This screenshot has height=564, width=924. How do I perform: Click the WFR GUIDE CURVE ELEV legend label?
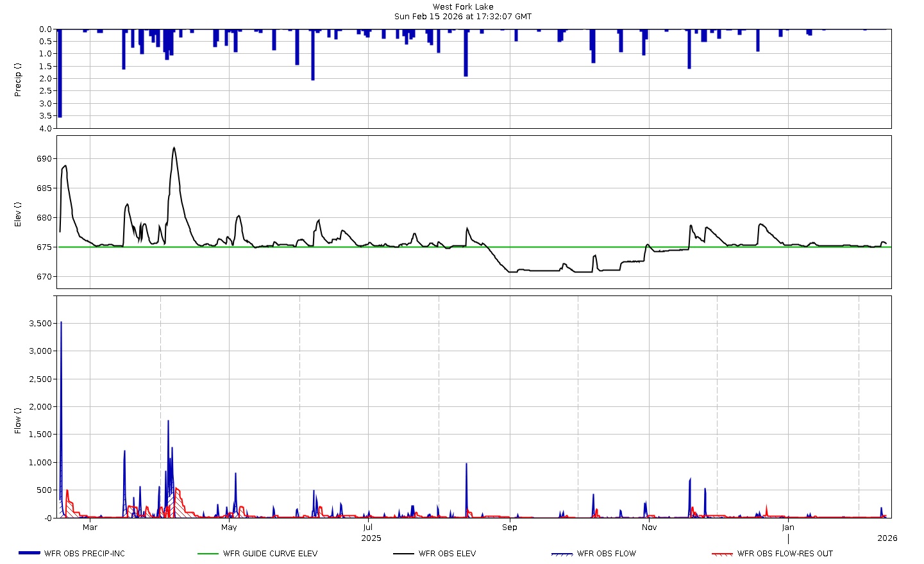269,554
